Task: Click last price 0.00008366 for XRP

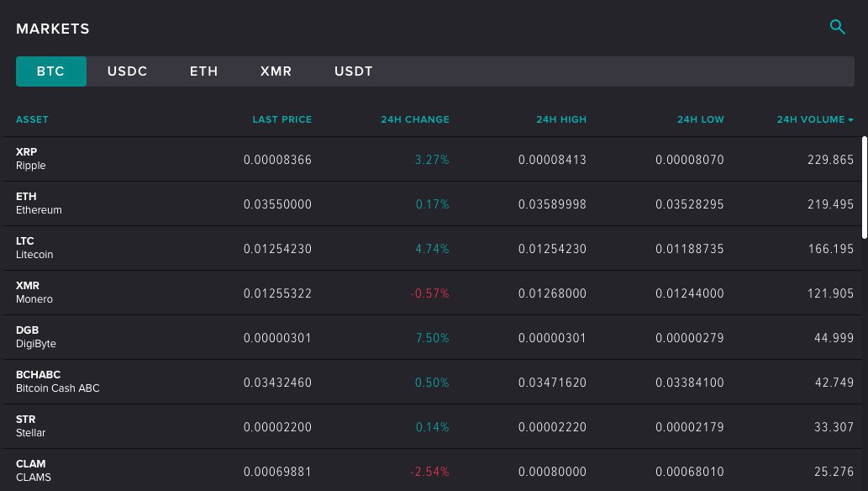Action: pyautogui.click(x=277, y=160)
